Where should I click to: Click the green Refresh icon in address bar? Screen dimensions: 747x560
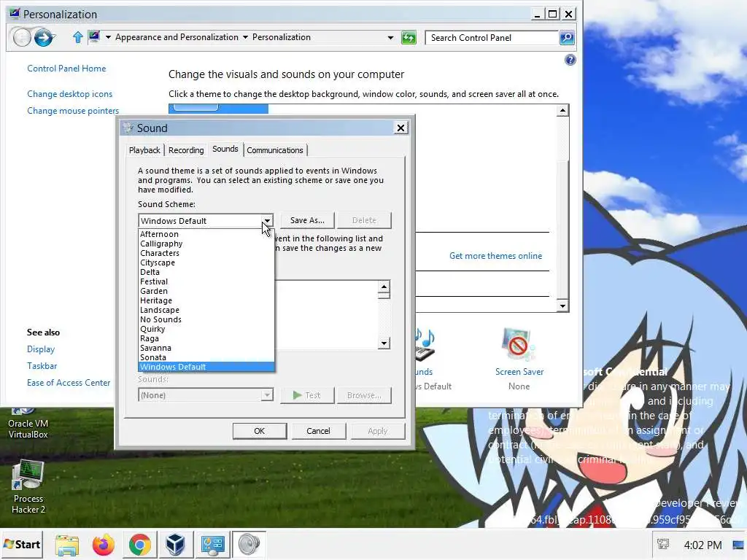click(x=409, y=38)
